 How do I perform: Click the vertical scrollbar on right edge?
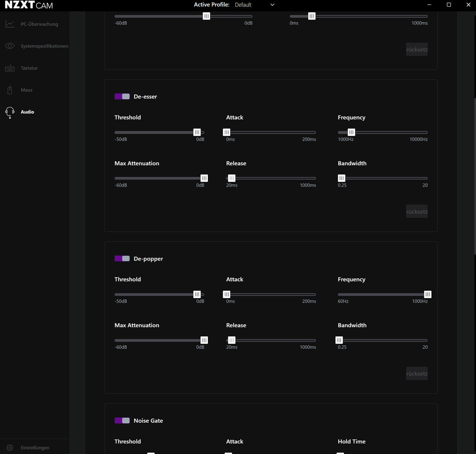point(475,176)
